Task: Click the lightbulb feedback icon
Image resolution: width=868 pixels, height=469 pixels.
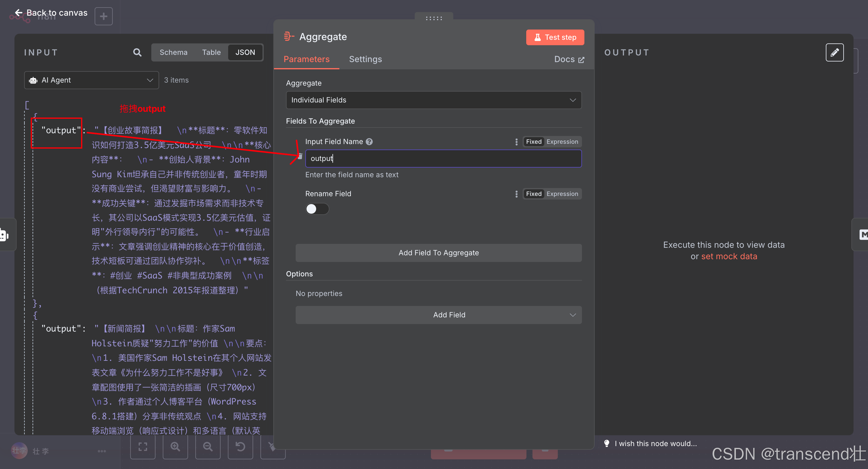Action: coord(606,443)
